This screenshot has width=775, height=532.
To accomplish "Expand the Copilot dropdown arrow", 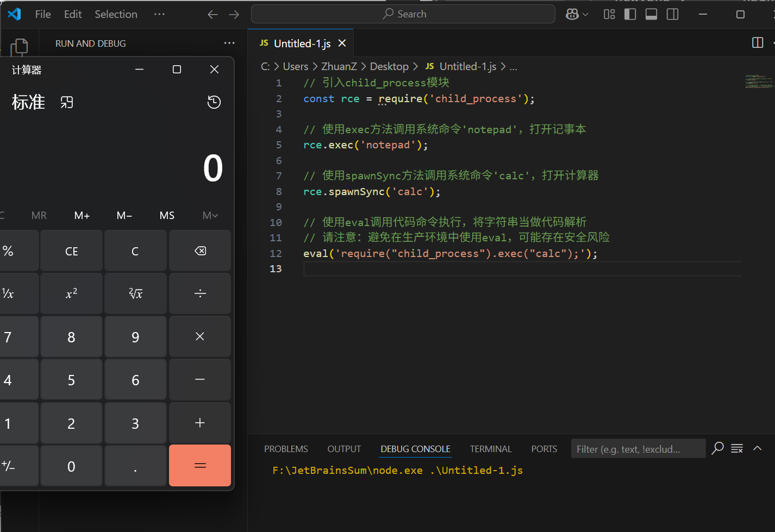I will click(x=585, y=14).
